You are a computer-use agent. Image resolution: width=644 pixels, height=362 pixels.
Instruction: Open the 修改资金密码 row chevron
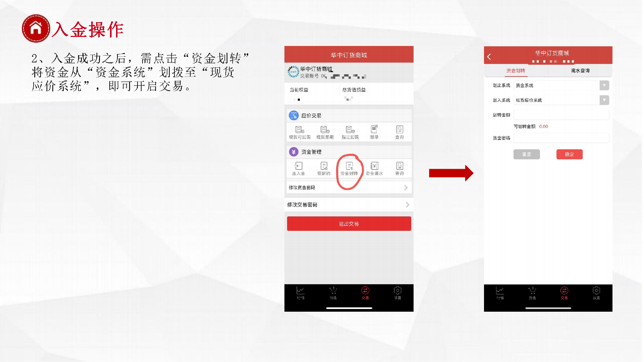(406, 188)
